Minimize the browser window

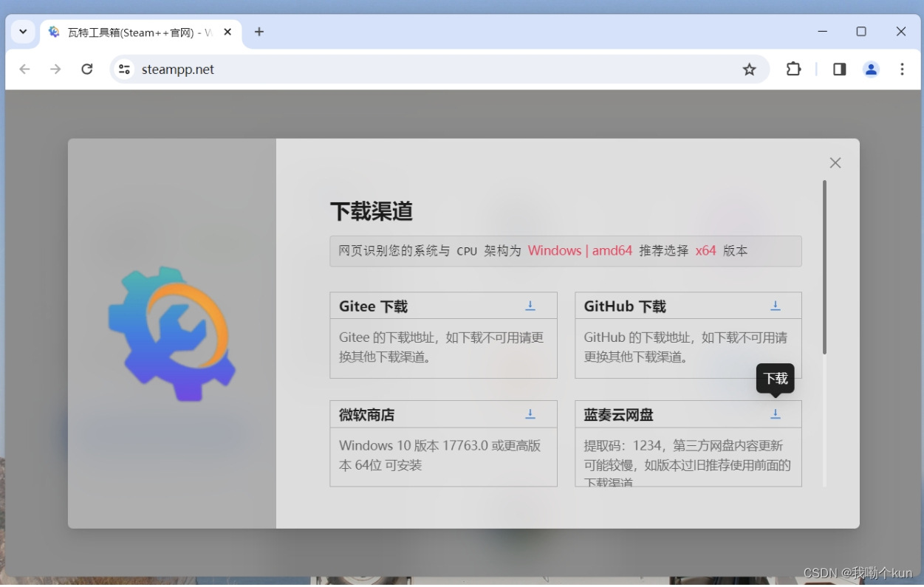click(823, 32)
